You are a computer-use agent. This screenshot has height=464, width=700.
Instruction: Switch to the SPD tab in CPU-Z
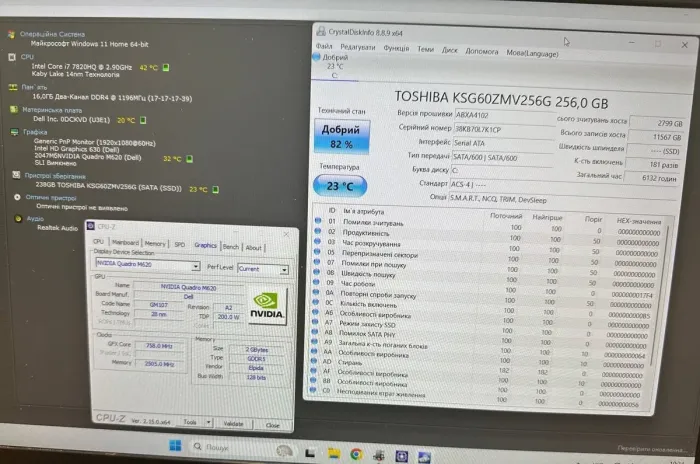179,244
